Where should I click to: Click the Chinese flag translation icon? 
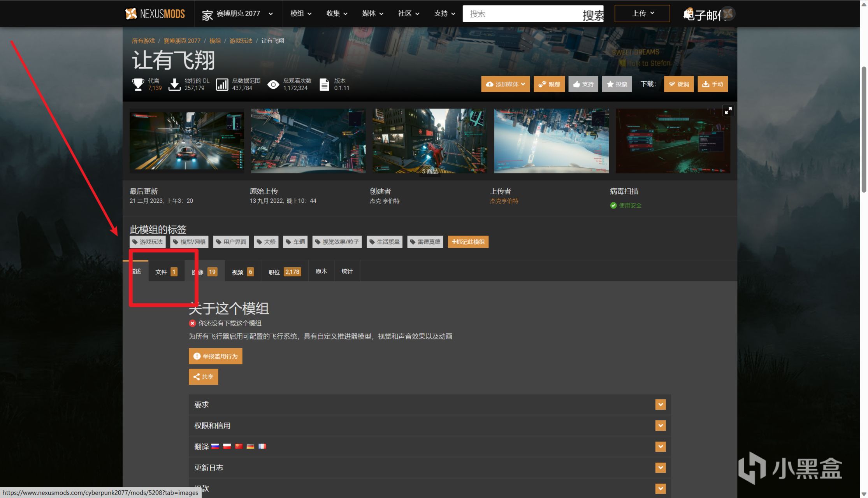(x=239, y=447)
